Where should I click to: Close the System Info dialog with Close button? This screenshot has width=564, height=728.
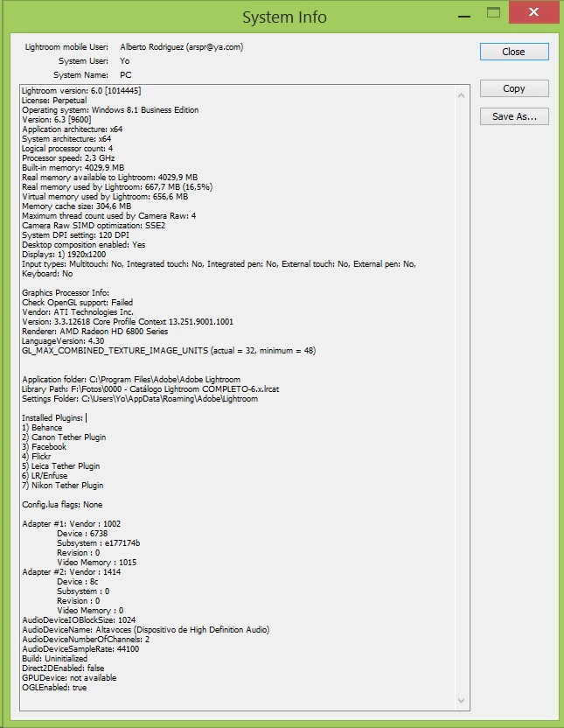(x=514, y=52)
